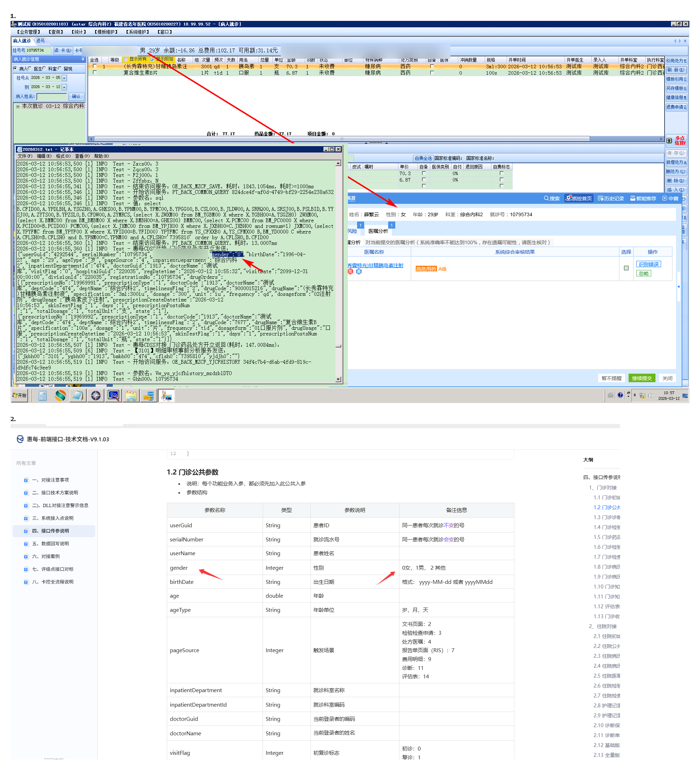Tick the 选择 checkbox for insulin order
The height and width of the screenshot is (770, 700).
[626, 269]
